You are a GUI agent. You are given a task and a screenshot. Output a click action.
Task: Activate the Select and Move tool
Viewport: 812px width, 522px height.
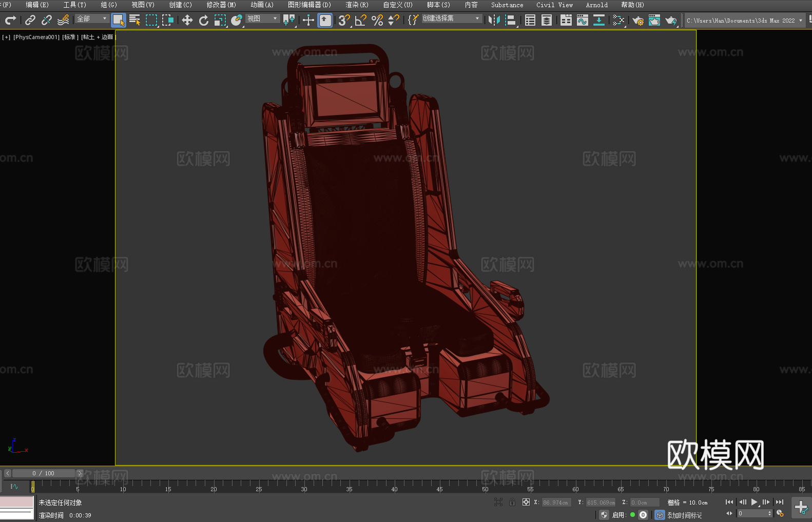187,20
